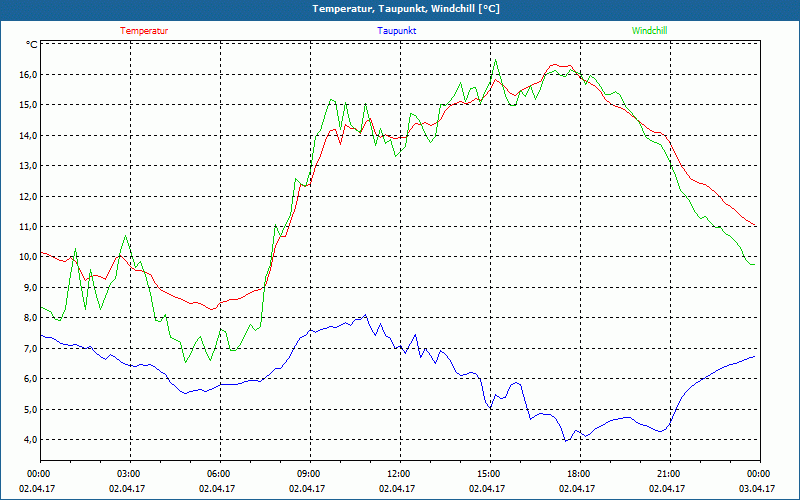The height and width of the screenshot is (500, 800).
Task: Click the 12:00 time axis label
Action: [399, 474]
